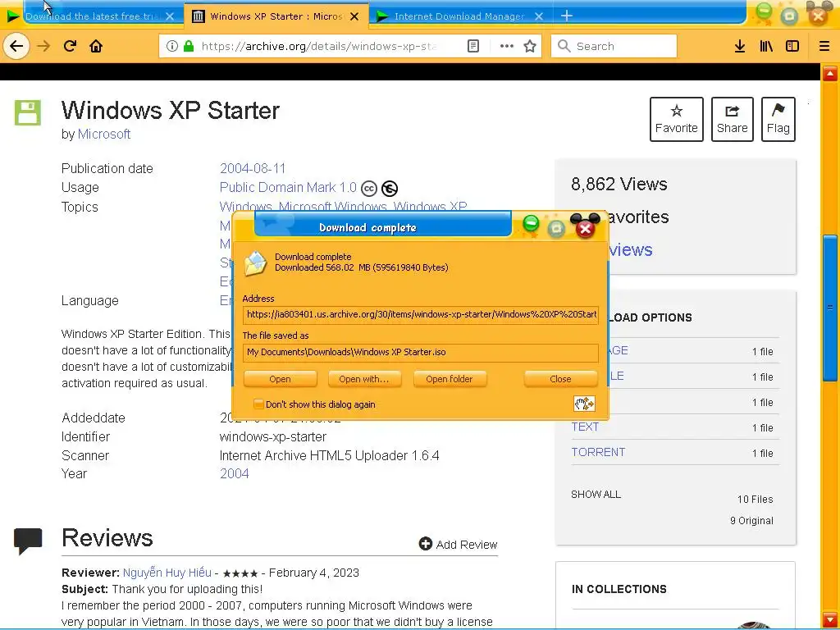Click 'Open with...' in download dialog
Screen dimensions: 840x630
coord(363,379)
